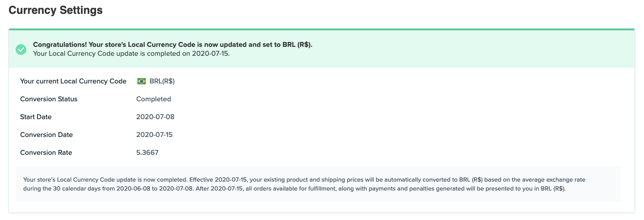Click the 'Your current Local Currency Code' label

click(x=73, y=81)
